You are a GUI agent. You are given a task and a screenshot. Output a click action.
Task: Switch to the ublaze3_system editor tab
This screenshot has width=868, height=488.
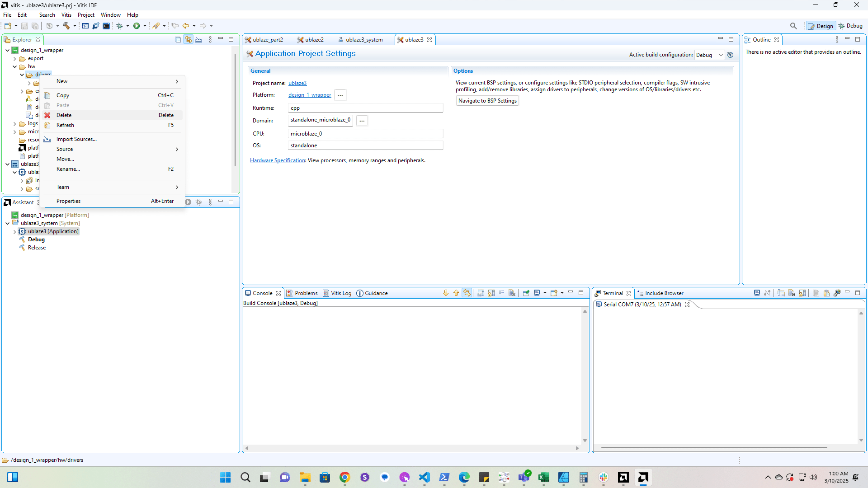(x=363, y=40)
